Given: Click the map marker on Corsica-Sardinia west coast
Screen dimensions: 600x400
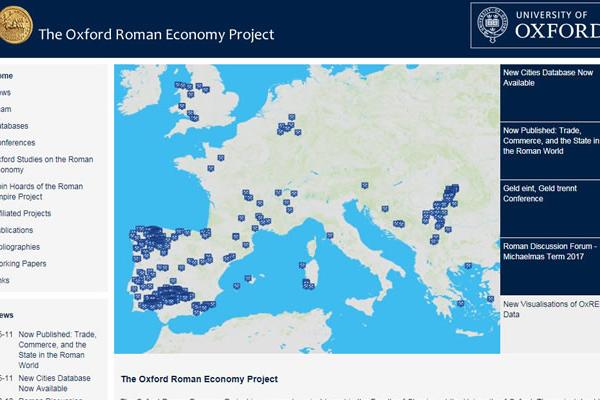Looking at the screenshot, I should 302,265.
